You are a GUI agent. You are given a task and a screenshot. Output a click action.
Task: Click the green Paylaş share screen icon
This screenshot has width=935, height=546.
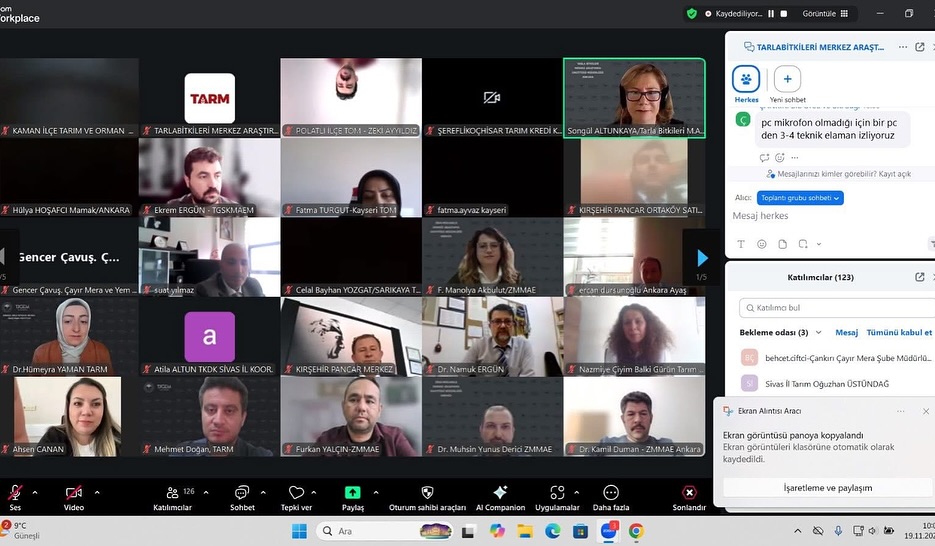pyautogui.click(x=352, y=493)
